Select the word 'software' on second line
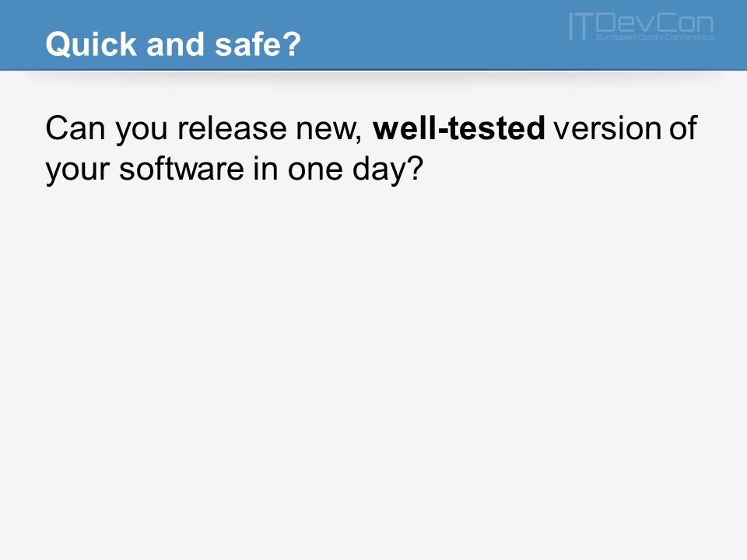The height and width of the screenshot is (560, 747). pyautogui.click(x=181, y=169)
